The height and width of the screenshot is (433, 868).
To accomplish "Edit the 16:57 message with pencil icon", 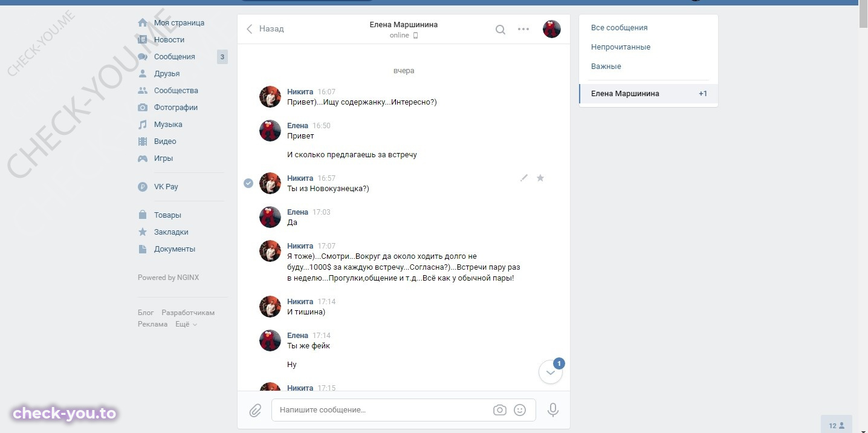I will 524,178.
